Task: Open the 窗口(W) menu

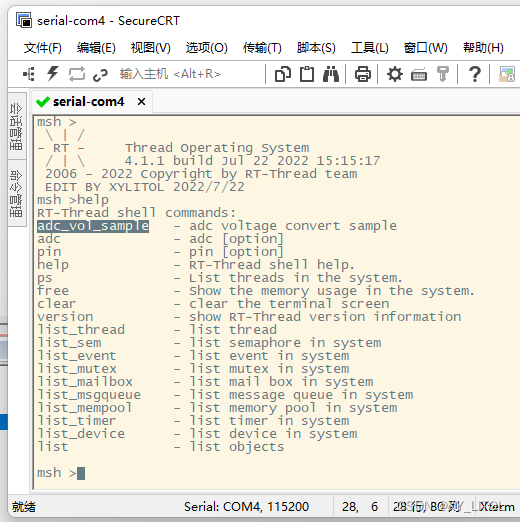Action: point(425,48)
